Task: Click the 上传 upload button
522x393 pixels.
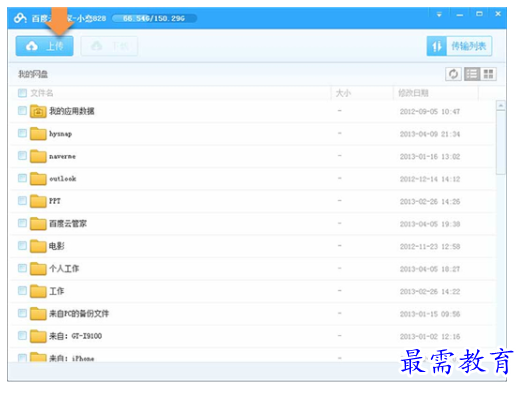Action: coord(44,46)
